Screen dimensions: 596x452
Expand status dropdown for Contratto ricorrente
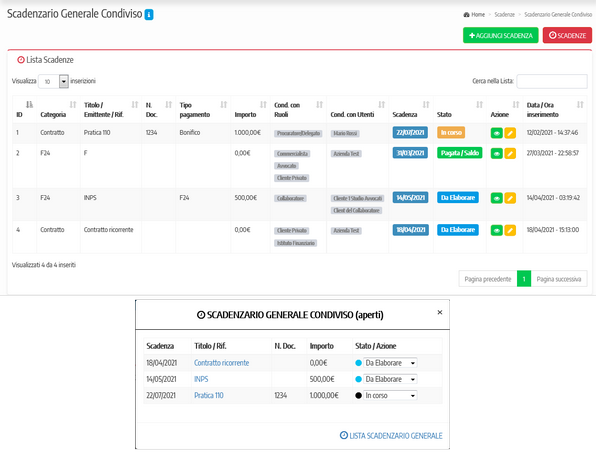coord(390,363)
